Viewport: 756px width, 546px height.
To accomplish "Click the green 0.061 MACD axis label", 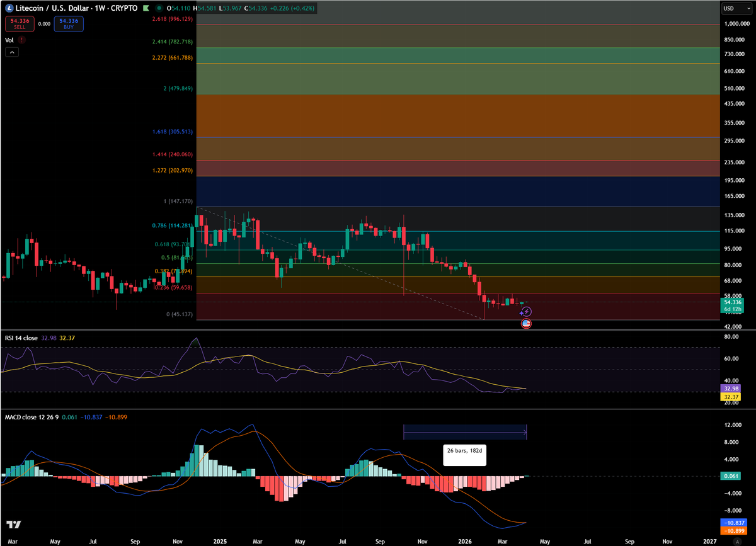I will (730, 476).
